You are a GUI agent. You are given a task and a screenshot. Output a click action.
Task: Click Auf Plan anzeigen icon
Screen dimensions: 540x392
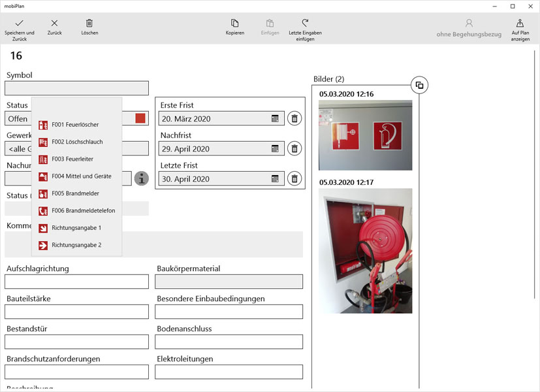tap(520, 23)
